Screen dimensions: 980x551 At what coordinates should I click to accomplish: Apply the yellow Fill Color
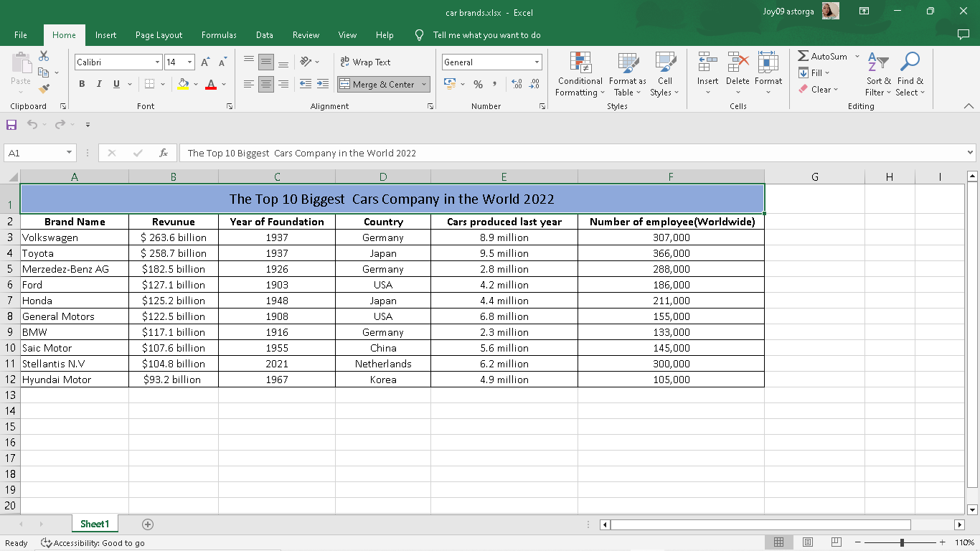(x=184, y=84)
